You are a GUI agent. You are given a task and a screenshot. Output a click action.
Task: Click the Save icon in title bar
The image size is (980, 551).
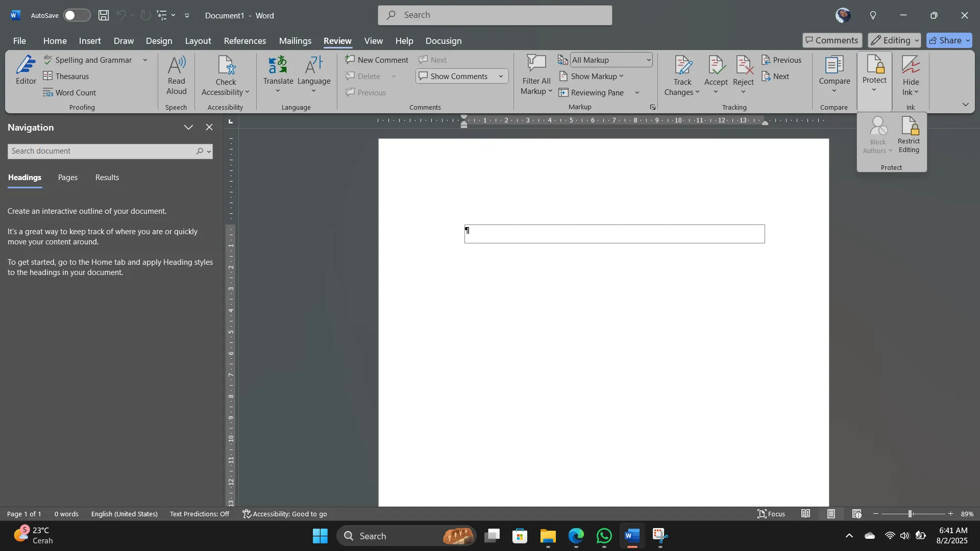click(104, 15)
